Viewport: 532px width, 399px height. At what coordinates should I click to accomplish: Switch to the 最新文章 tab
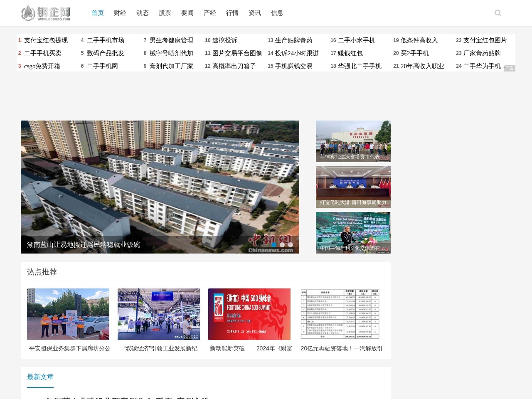[x=40, y=377]
